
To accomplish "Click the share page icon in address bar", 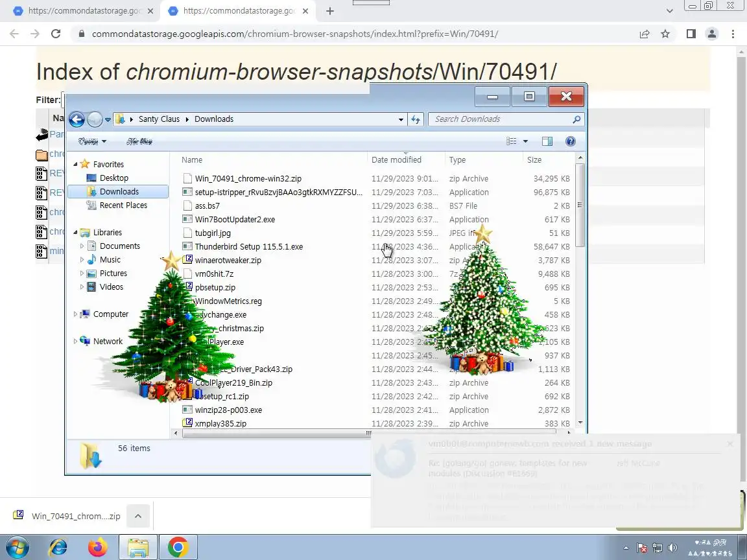I will tap(645, 34).
